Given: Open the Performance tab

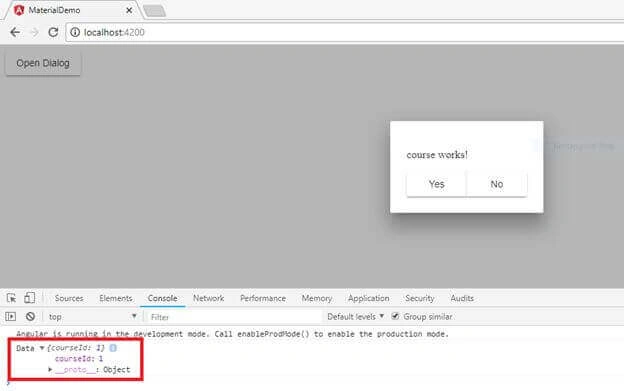Looking at the screenshot, I should pos(263,298).
